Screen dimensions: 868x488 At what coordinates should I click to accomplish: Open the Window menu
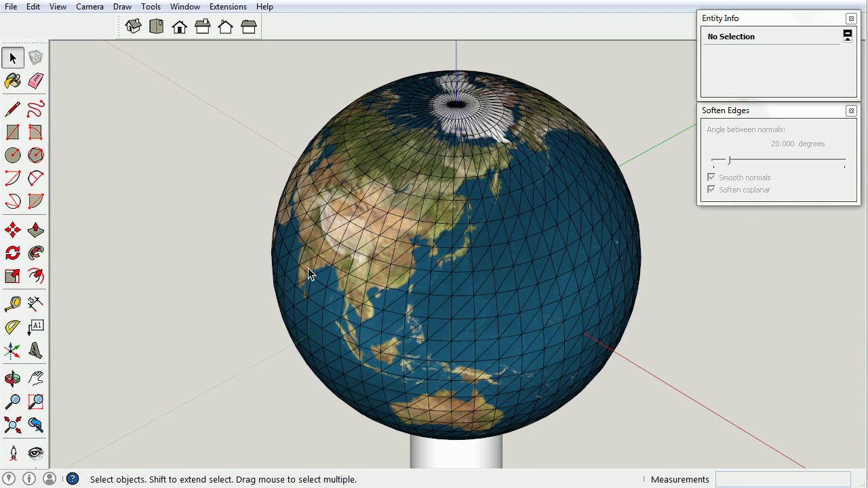[x=184, y=7]
